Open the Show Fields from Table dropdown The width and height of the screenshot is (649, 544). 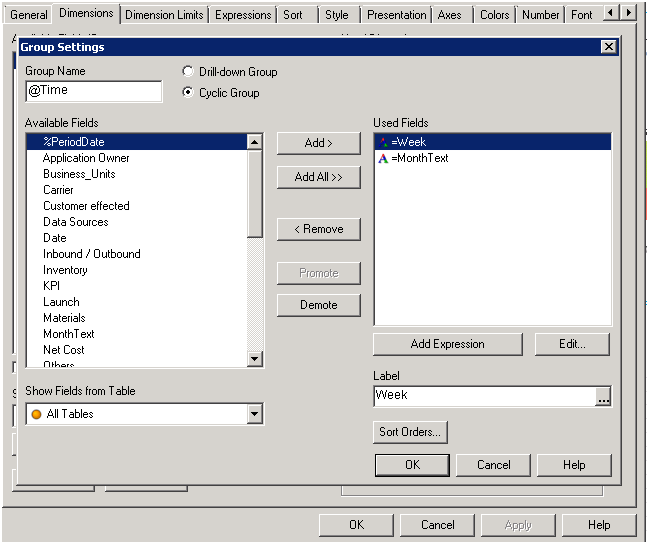pyautogui.click(x=254, y=414)
